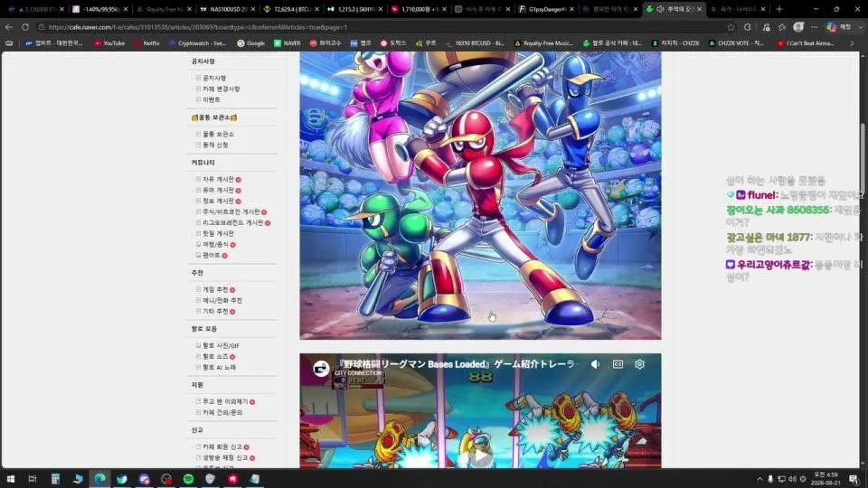Open the taskbar clock and date
This screenshot has height=488, width=868.
pos(826,479)
